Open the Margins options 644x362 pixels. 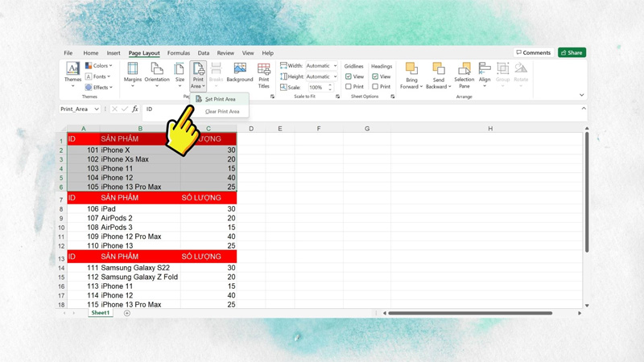(x=133, y=74)
